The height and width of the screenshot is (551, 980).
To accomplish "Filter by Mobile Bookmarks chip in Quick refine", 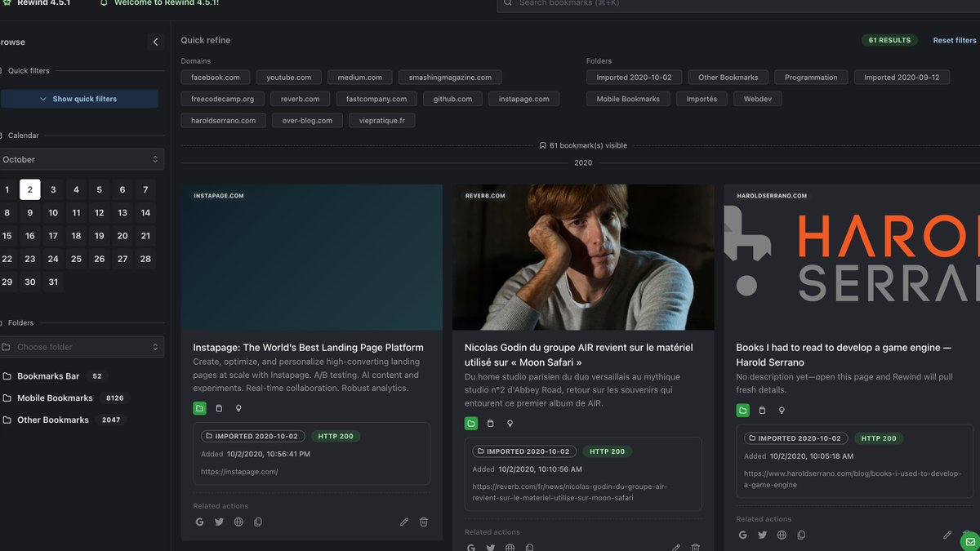I will point(628,99).
